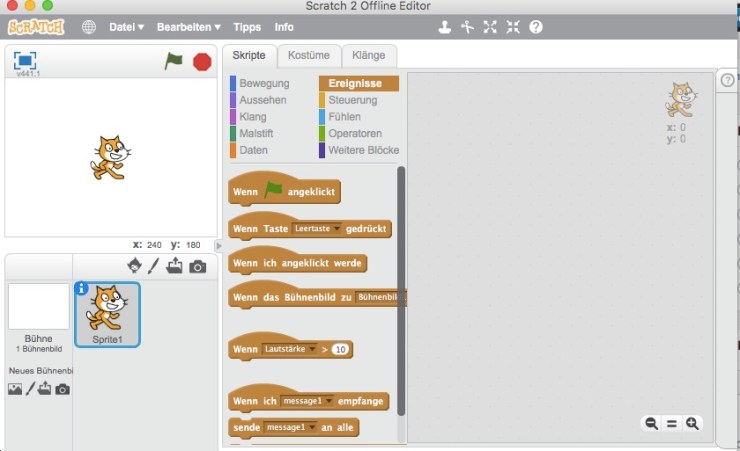Click the block help question mark tool
The image size is (740, 451).
click(x=536, y=27)
